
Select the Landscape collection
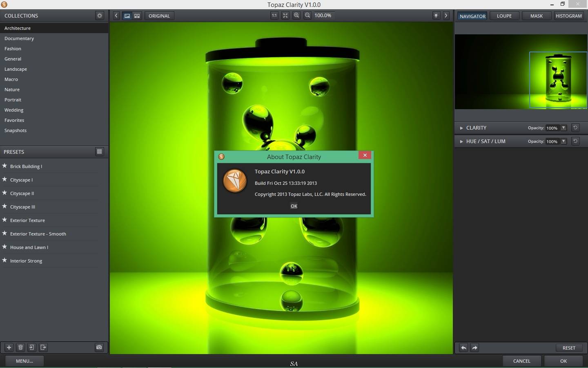point(54,69)
